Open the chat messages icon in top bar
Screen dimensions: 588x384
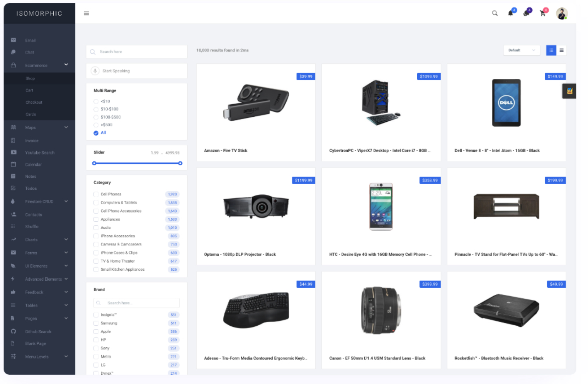pyautogui.click(x=526, y=14)
